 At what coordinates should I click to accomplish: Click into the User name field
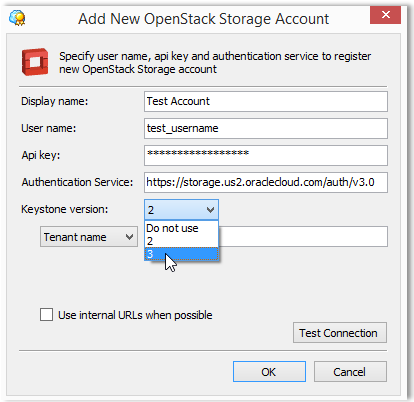[x=266, y=128]
